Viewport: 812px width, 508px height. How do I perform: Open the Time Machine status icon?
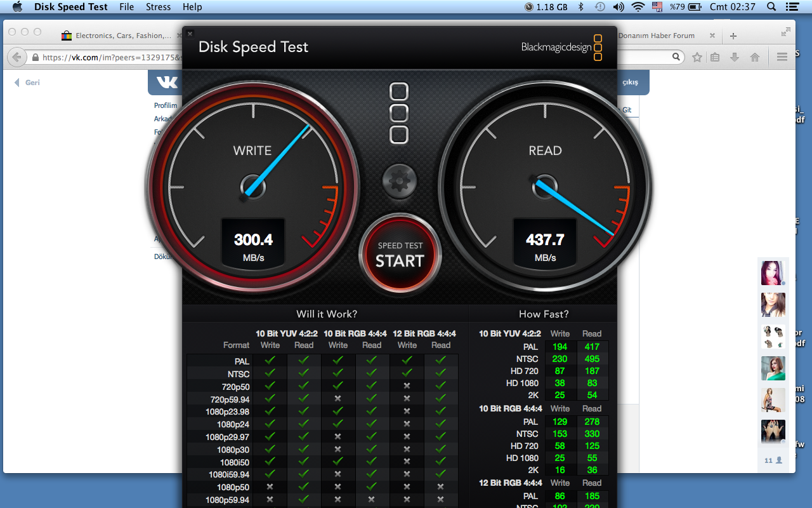tap(599, 7)
